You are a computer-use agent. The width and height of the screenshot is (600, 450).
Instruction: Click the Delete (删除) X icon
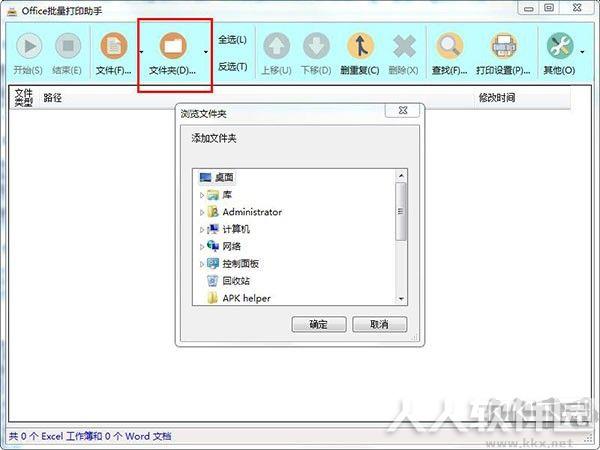[x=404, y=46]
